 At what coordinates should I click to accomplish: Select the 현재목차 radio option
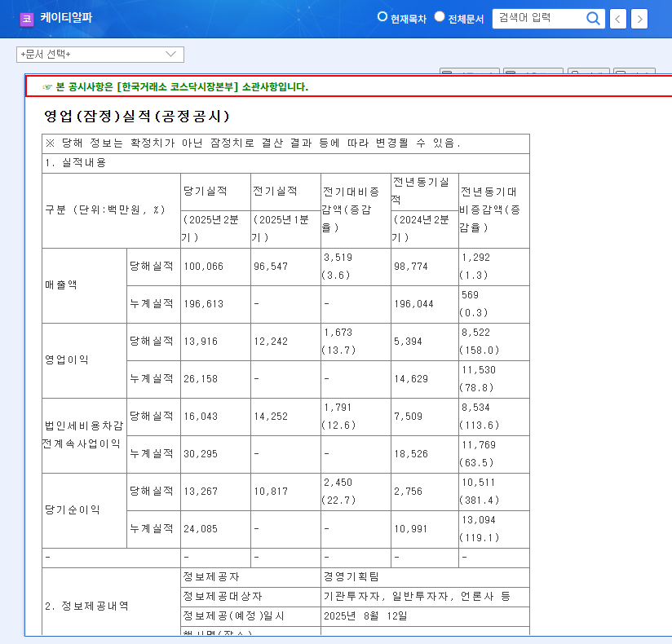click(382, 17)
